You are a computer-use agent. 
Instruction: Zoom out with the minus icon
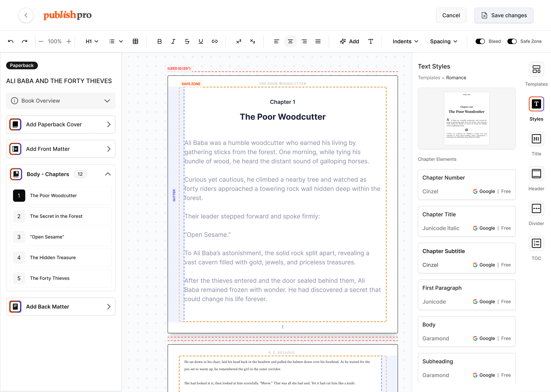coord(41,41)
